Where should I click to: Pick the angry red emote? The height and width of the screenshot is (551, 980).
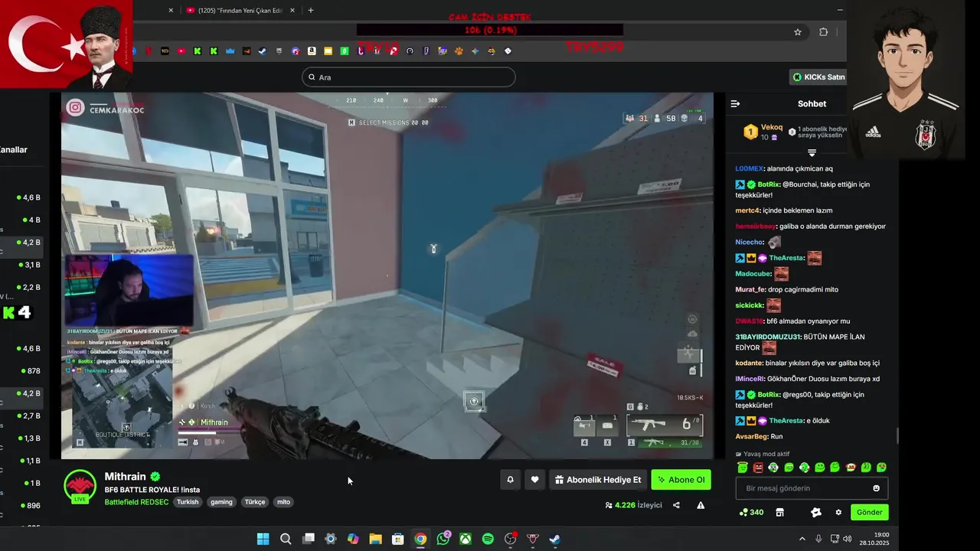point(758,468)
